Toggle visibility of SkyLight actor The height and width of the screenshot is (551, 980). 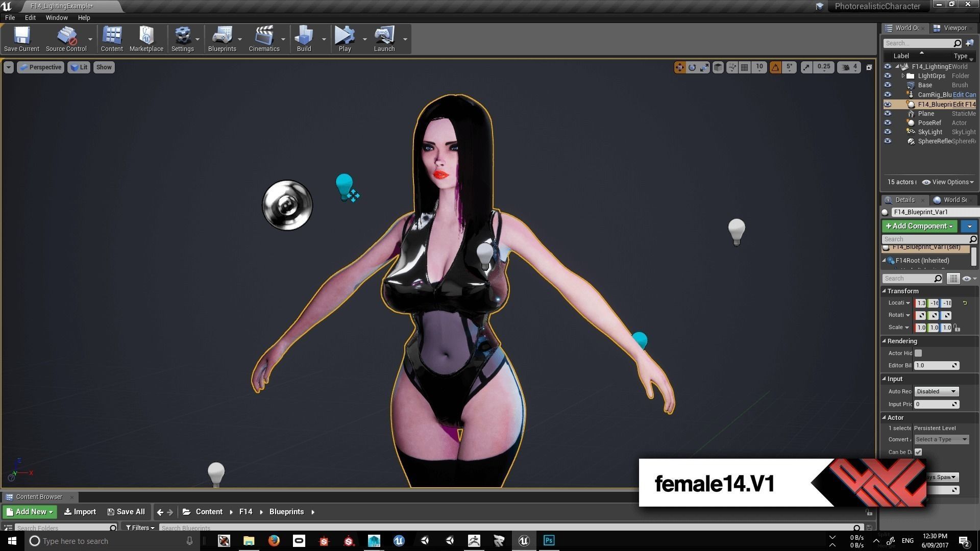(888, 132)
